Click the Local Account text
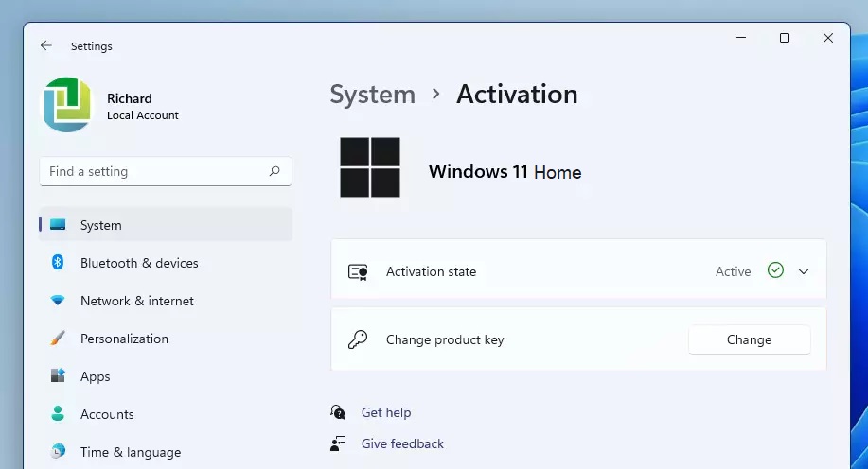Screen dimensions: 868x469 pos(143,115)
